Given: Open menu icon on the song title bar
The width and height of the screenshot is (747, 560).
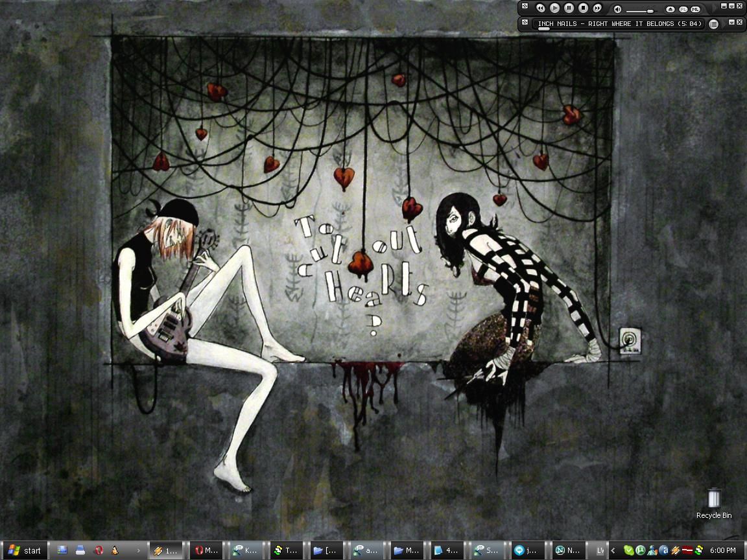Looking at the screenshot, I should point(525,22).
